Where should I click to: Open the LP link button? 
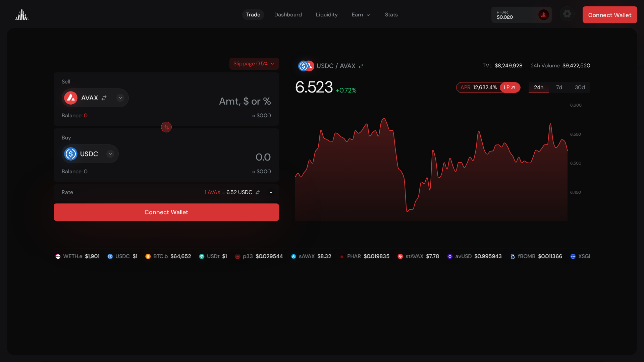click(509, 87)
